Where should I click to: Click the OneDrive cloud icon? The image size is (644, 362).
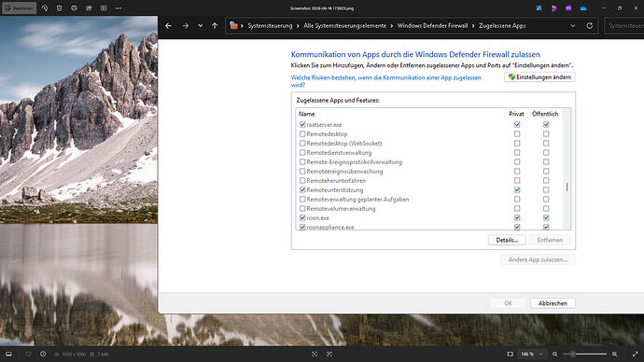583,8
